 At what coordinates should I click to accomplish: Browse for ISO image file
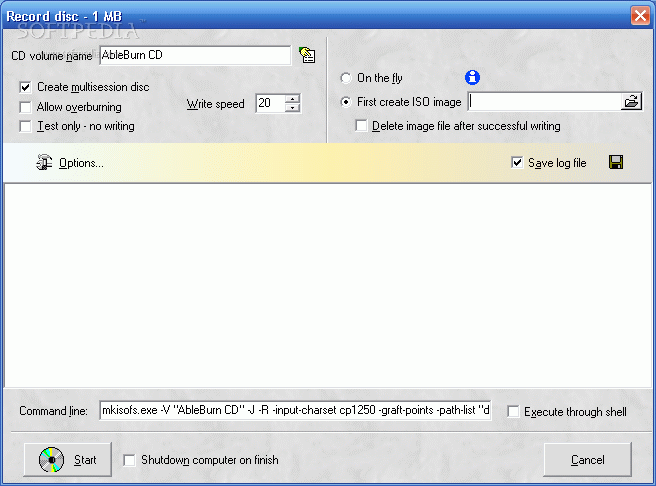[631, 102]
